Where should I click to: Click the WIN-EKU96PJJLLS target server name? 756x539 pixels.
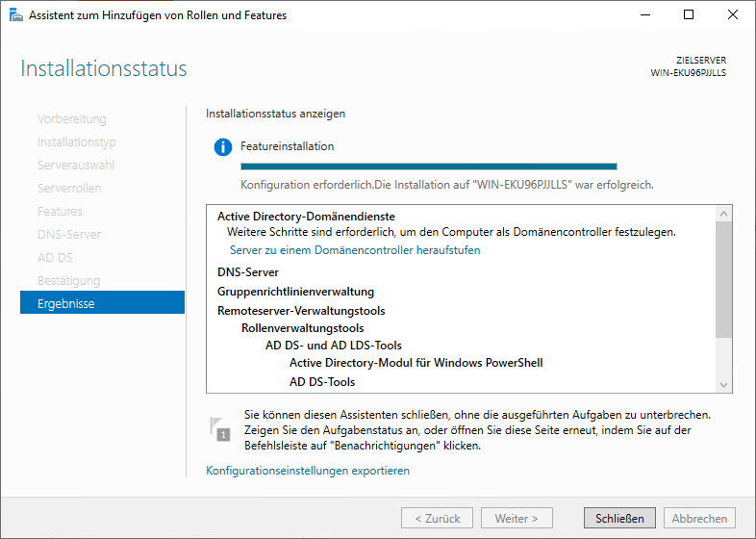pyautogui.click(x=688, y=73)
